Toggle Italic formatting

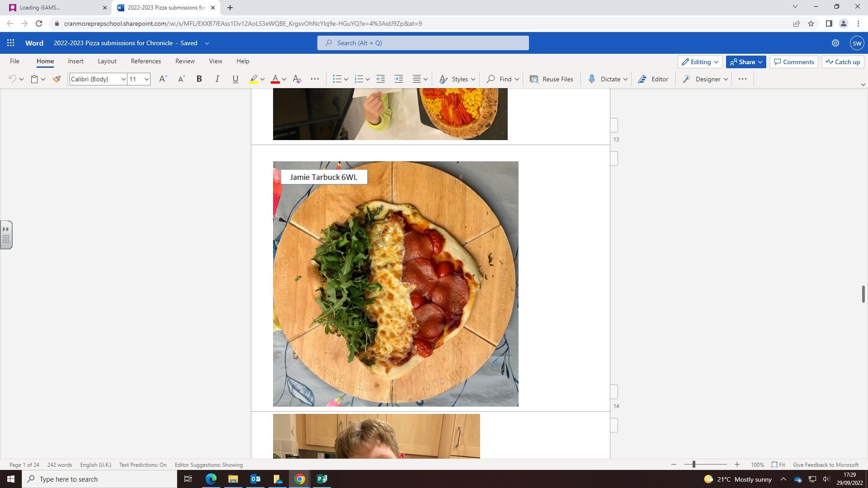tap(217, 79)
